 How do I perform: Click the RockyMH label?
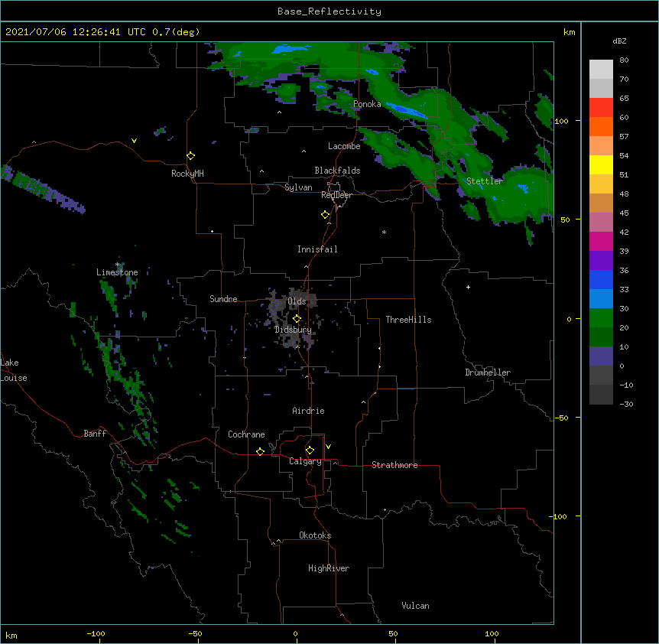coord(187,174)
